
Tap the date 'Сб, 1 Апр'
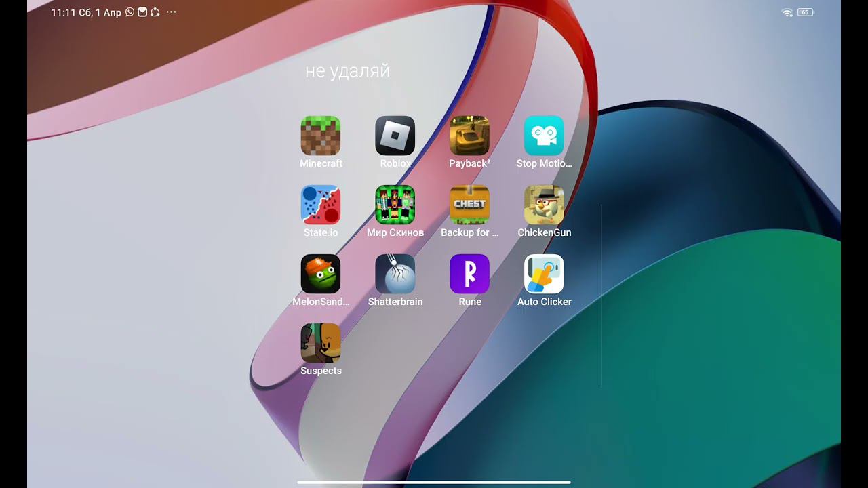point(100,12)
